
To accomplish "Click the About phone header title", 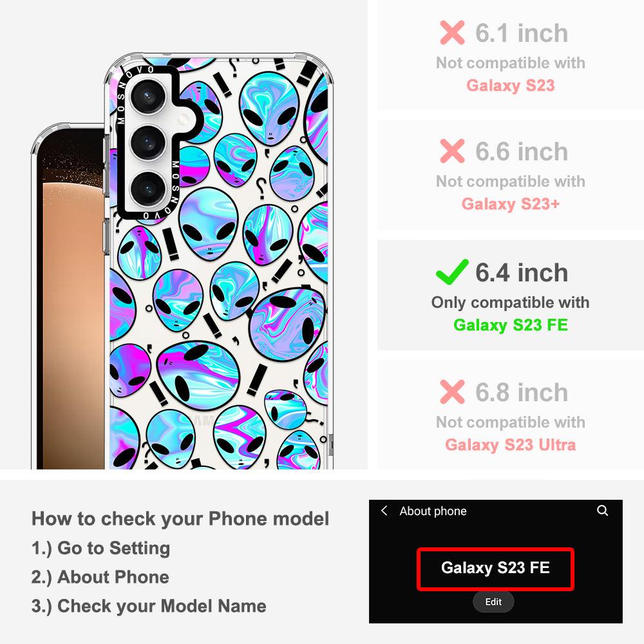I will (x=433, y=511).
